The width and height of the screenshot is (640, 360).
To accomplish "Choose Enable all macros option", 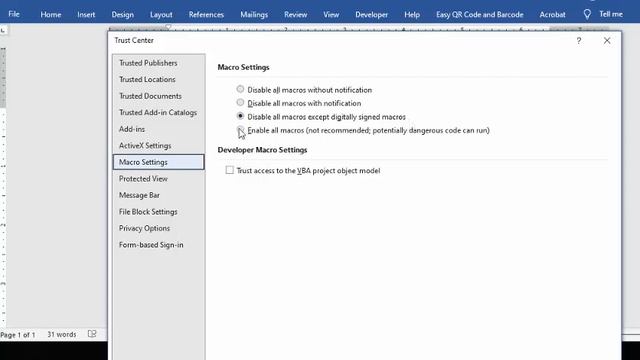I will (x=240, y=130).
